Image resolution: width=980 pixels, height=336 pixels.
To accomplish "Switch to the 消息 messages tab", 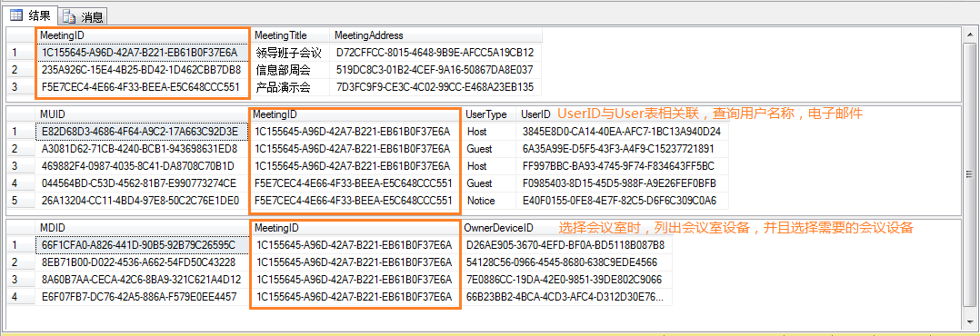I will [x=83, y=16].
